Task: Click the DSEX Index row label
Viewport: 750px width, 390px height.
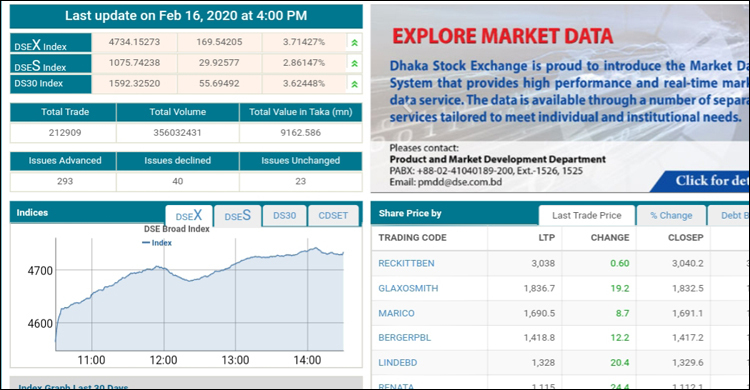Action: tap(51, 43)
